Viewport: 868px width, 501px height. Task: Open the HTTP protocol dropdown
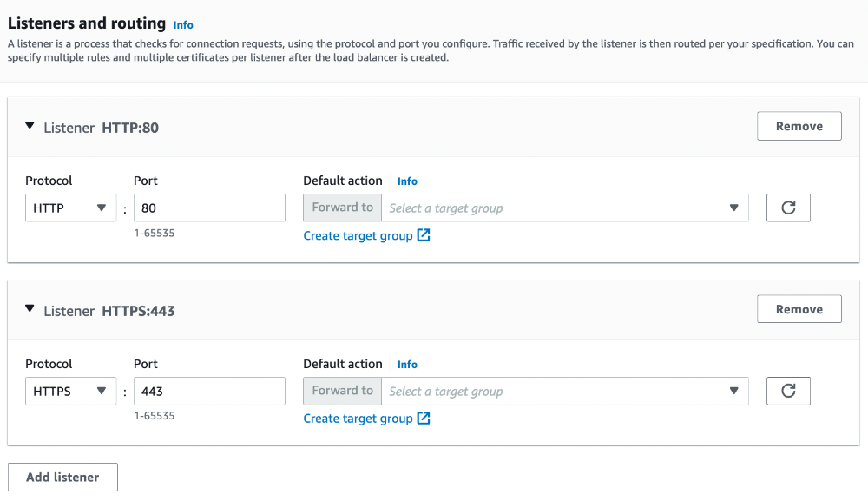point(71,208)
